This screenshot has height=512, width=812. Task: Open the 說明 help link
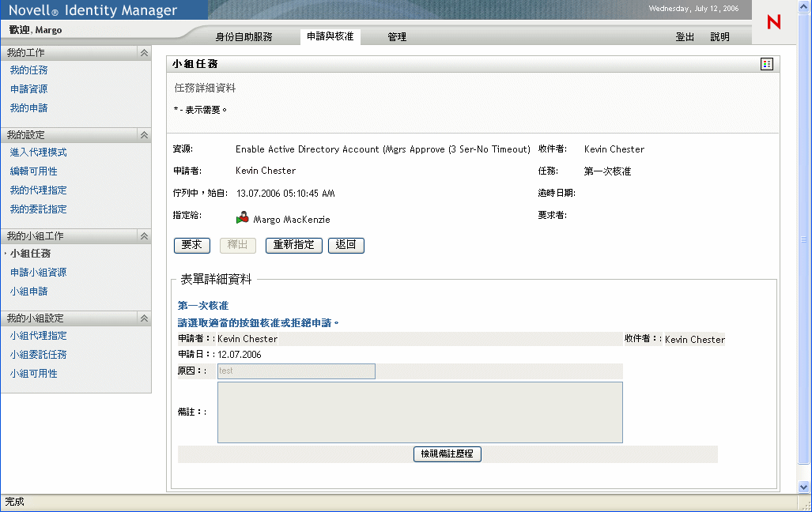click(719, 37)
